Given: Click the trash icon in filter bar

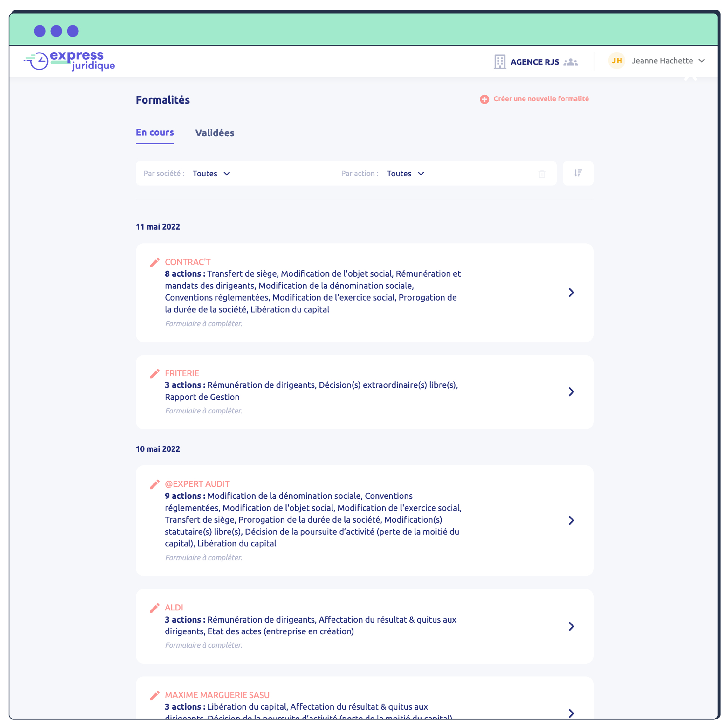Looking at the screenshot, I should (x=542, y=174).
